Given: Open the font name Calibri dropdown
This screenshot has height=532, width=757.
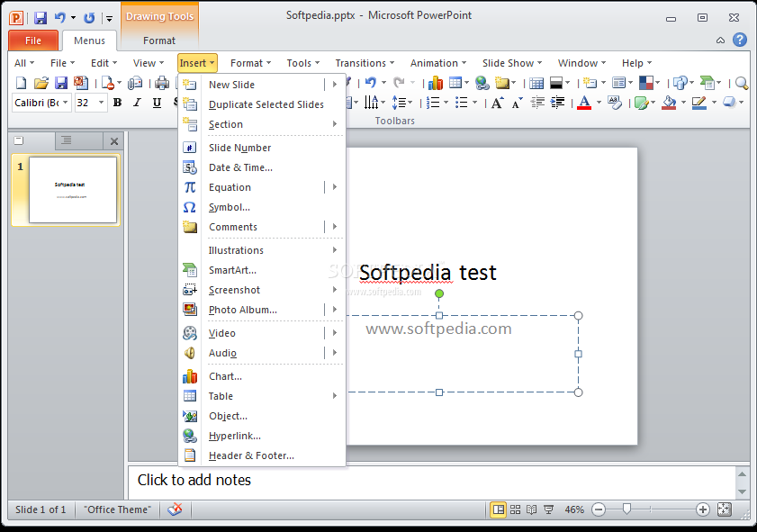Looking at the screenshot, I should 65,103.
